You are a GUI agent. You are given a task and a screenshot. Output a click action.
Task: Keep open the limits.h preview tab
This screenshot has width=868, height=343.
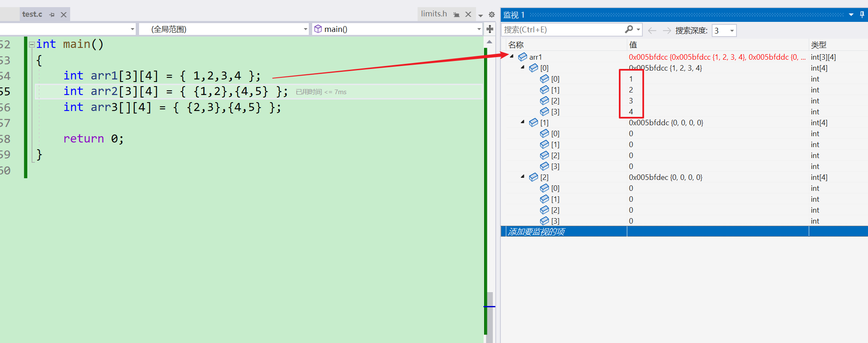456,15
